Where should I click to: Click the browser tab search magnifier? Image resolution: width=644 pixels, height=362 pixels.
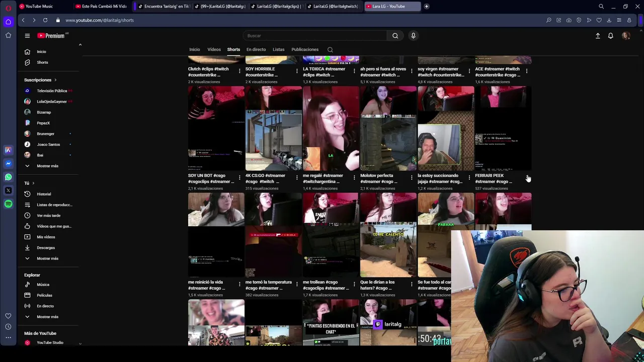(601, 7)
